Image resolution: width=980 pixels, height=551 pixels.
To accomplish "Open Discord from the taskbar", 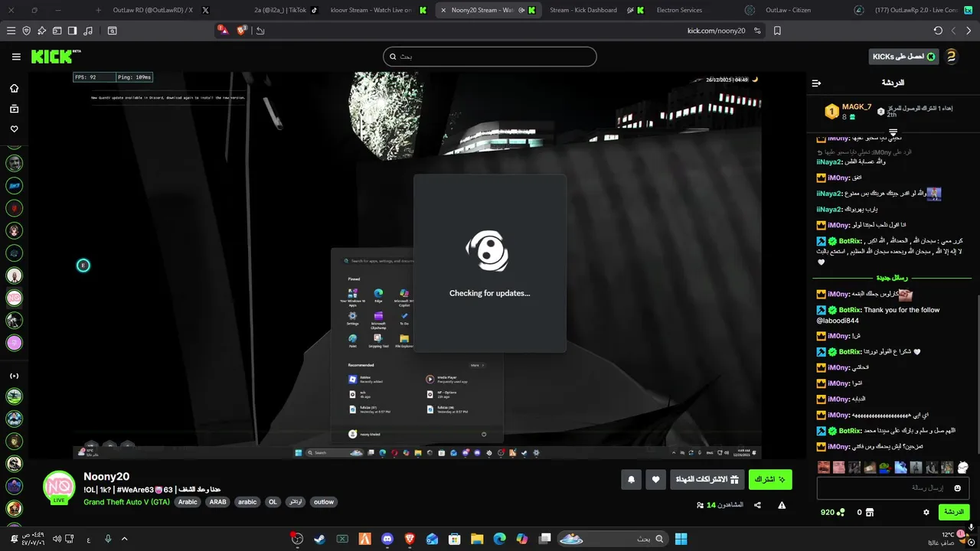I will tap(387, 539).
